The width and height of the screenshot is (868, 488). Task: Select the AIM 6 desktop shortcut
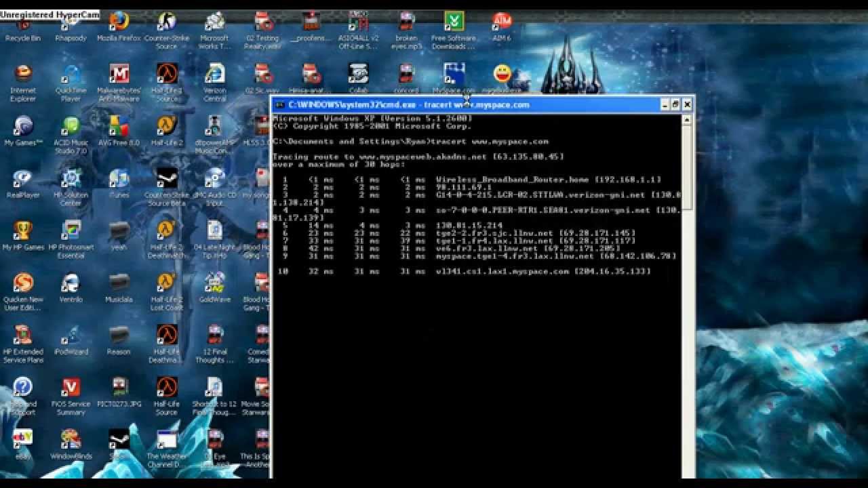(502, 25)
